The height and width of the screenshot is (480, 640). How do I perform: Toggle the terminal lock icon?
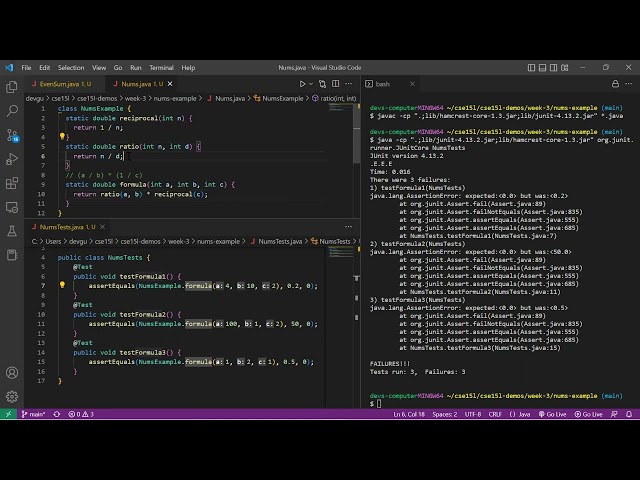(x=615, y=84)
